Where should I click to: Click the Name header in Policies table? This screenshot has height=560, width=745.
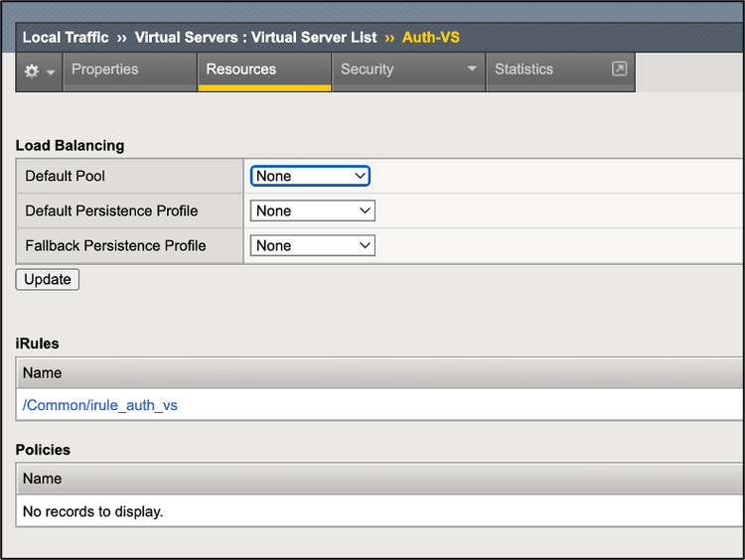click(43, 479)
